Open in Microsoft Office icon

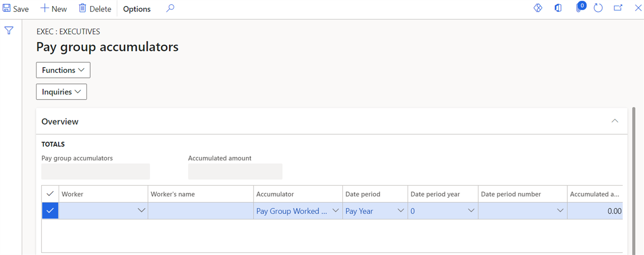(558, 8)
